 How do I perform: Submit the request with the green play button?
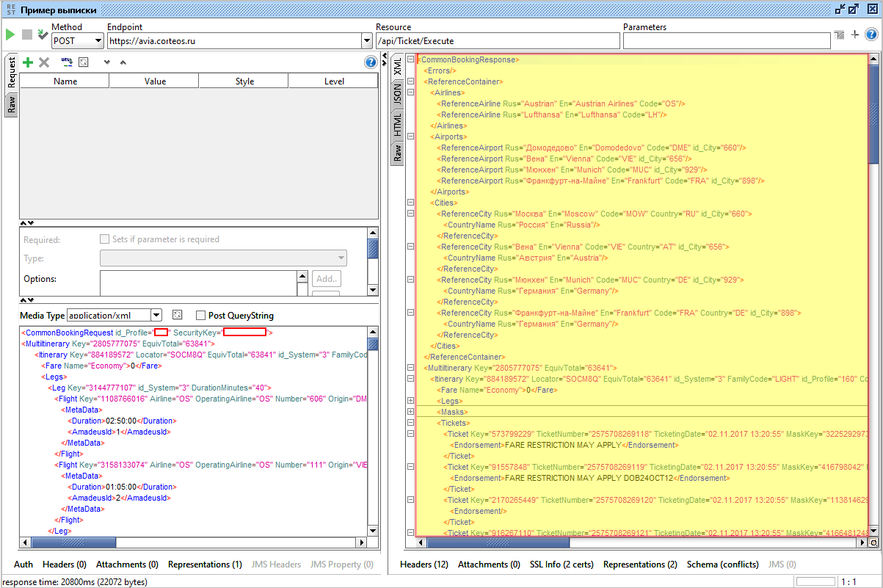click(x=10, y=35)
